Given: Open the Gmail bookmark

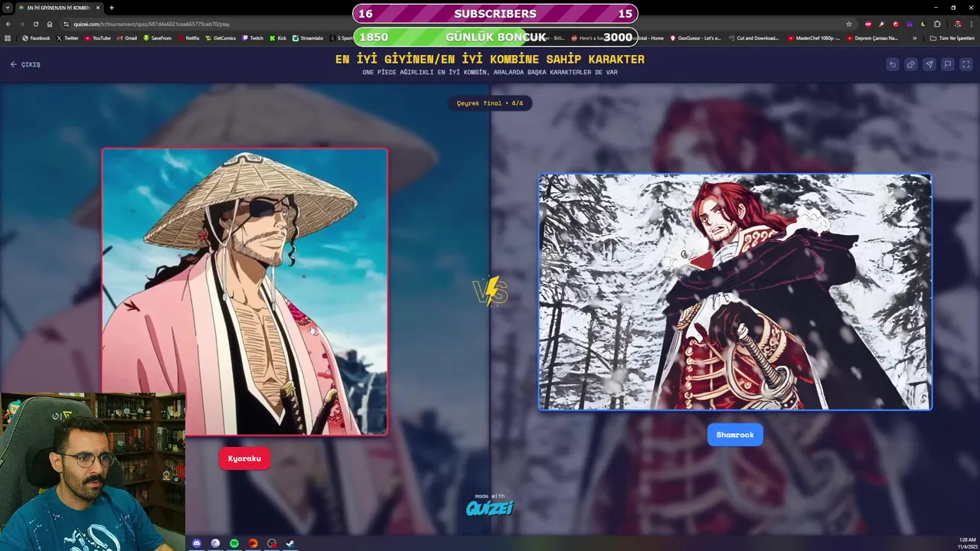Looking at the screenshot, I should 126,37.
